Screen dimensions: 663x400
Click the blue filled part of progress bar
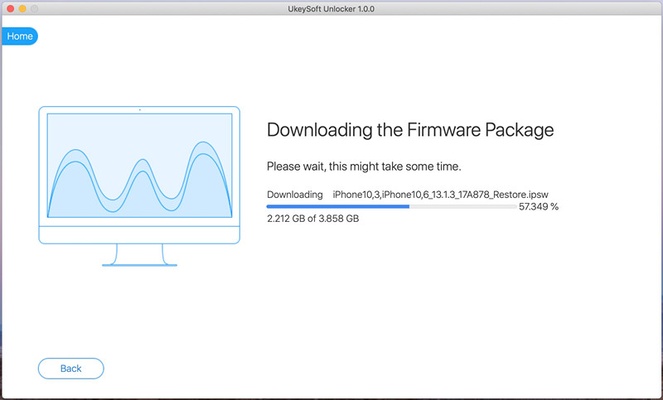337,206
